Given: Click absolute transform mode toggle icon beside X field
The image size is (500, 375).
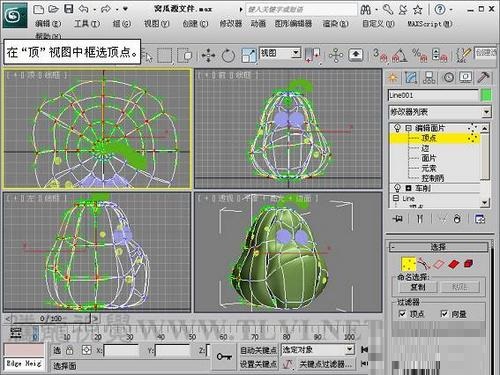Looking at the screenshot, I should (x=86, y=350).
